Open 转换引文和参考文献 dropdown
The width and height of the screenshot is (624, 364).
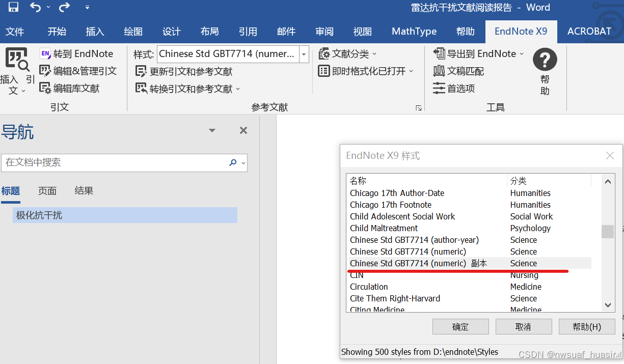(188, 89)
